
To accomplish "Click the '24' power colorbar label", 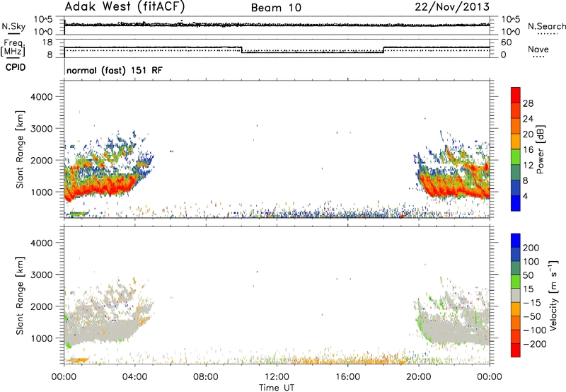I will tap(528, 119).
